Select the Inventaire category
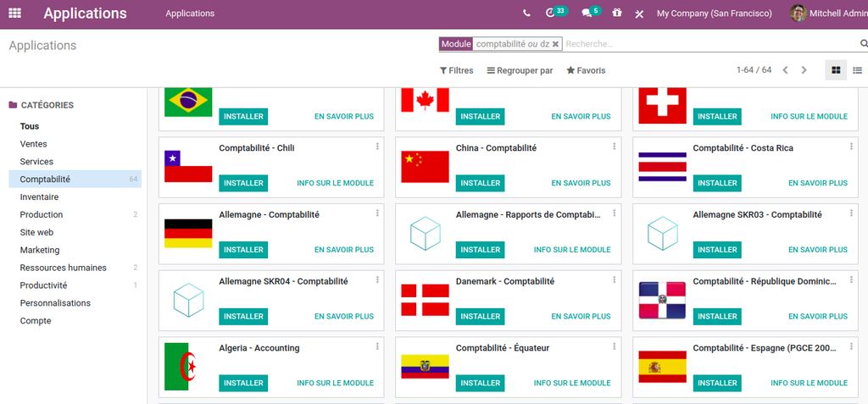Viewport: 868px width, 404px height. 39,196
